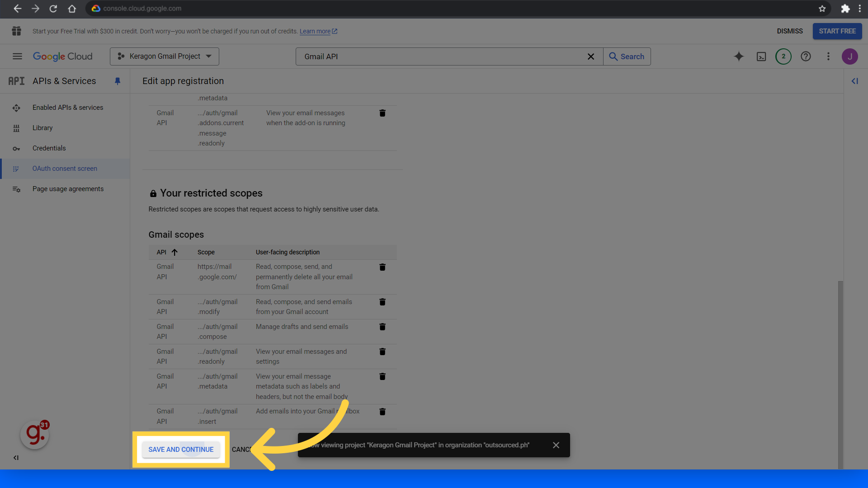Open browser home page

click(x=72, y=9)
